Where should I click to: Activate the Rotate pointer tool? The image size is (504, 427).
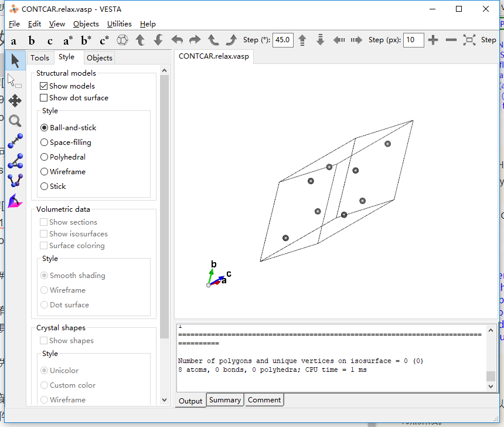click(x=15, y=60)
